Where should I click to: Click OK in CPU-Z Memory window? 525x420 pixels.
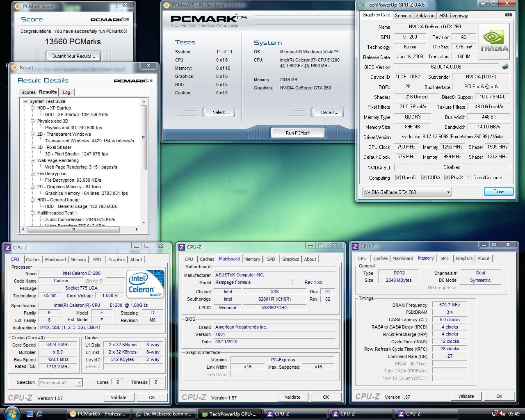click(499, 396)
